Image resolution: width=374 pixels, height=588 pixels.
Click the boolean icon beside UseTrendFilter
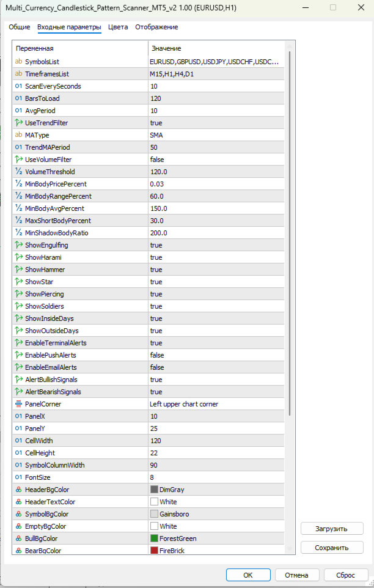click(x=18, y=123)
